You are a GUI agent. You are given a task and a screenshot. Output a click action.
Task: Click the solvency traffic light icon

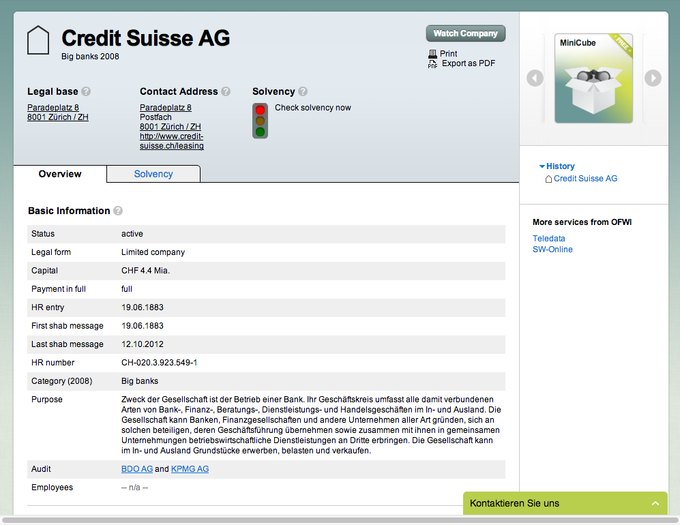260,121
